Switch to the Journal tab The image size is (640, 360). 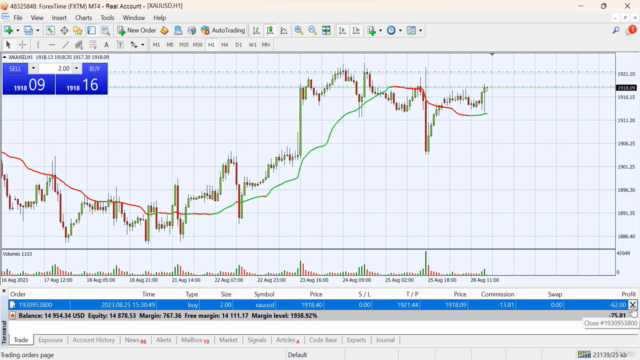click(x=385, y=340)
